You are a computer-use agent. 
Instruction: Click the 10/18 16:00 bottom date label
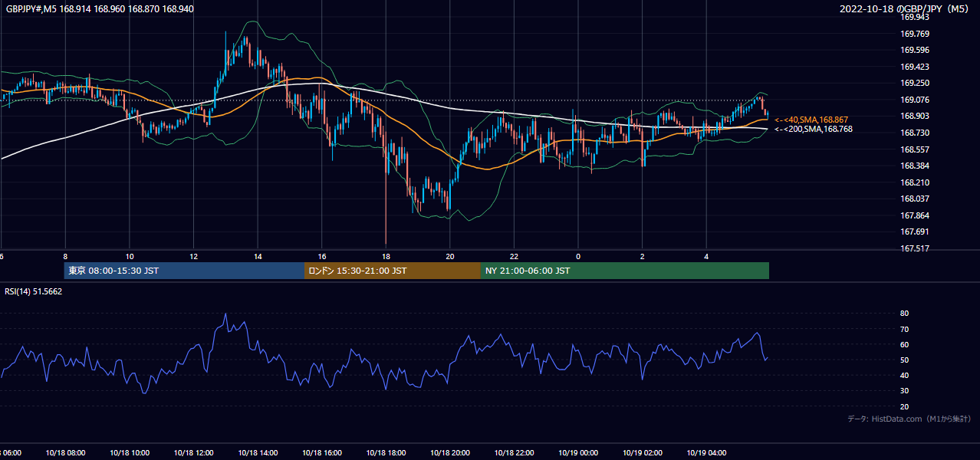point(321,453)
